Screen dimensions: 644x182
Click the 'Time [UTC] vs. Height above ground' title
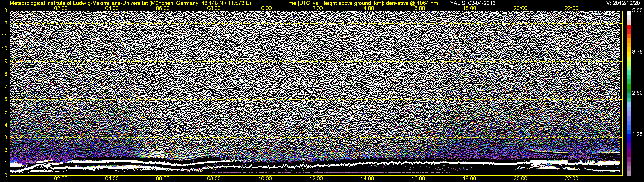point(361,3)
